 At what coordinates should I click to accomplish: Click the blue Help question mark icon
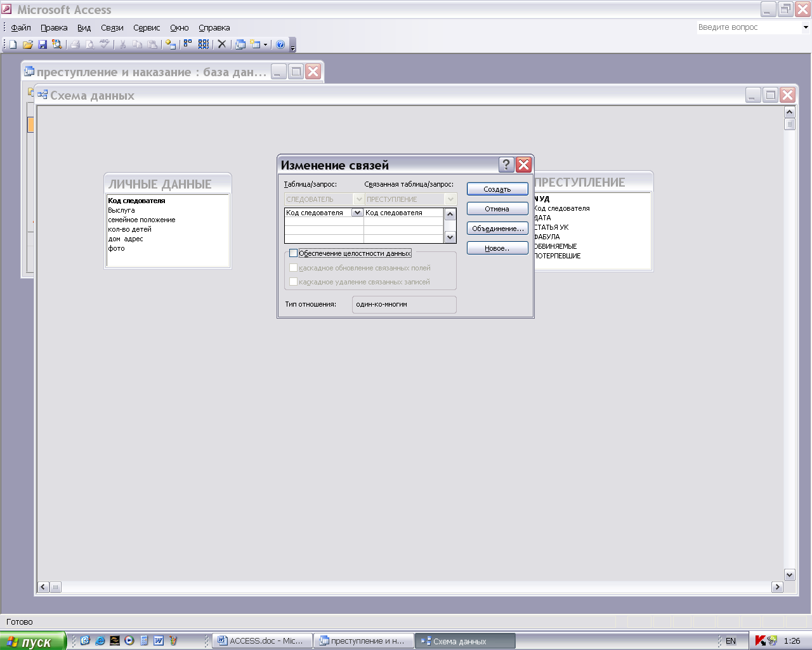(280, 44)
